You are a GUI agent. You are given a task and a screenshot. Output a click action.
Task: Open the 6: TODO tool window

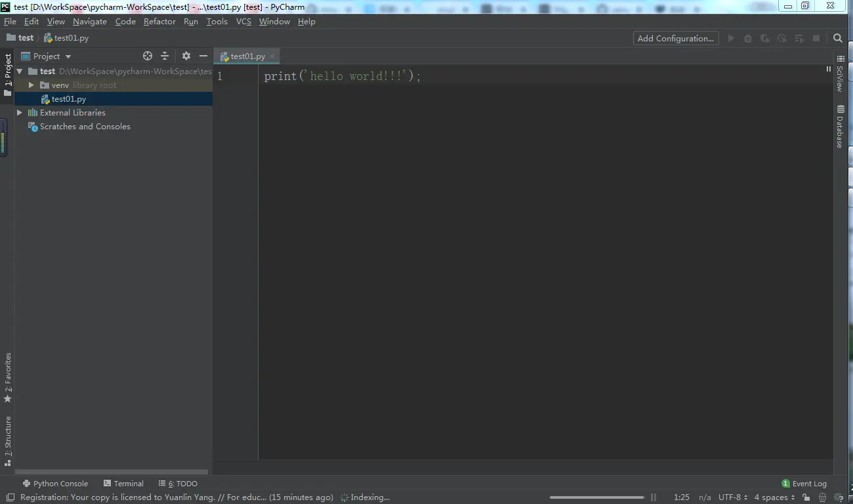[x=178, y=484]
